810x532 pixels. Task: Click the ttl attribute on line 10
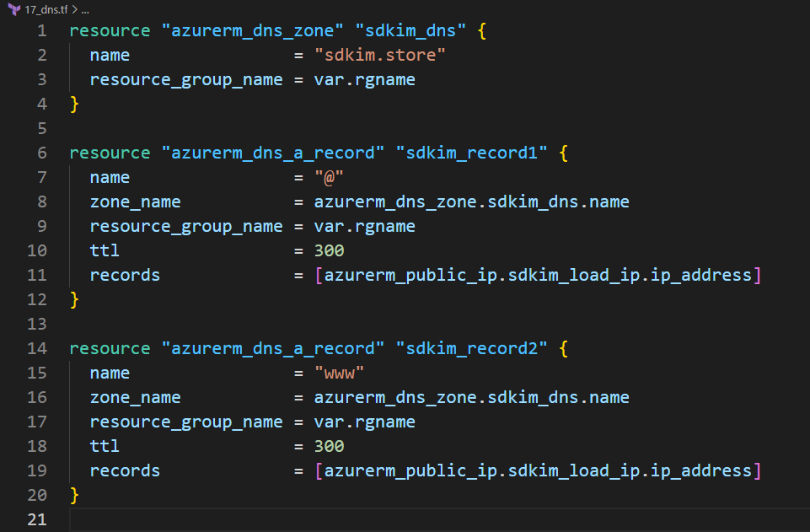(x=105, y=251)
